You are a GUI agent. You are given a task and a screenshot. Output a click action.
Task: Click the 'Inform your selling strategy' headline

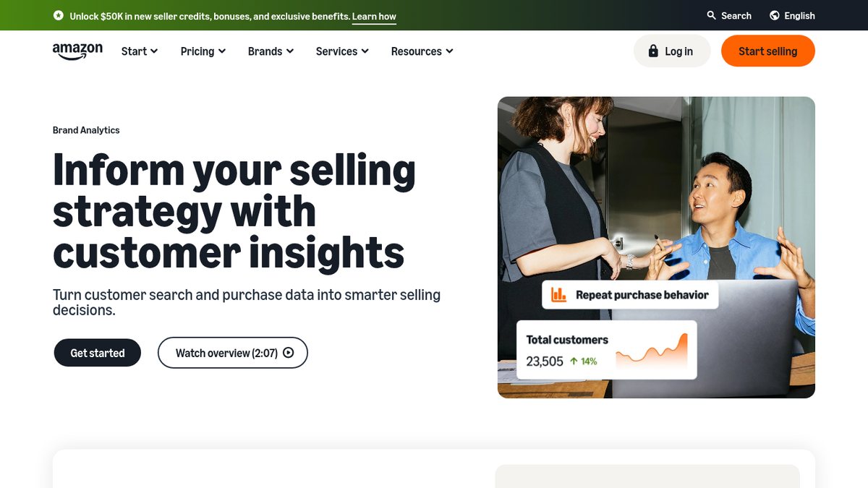[234, 211]
